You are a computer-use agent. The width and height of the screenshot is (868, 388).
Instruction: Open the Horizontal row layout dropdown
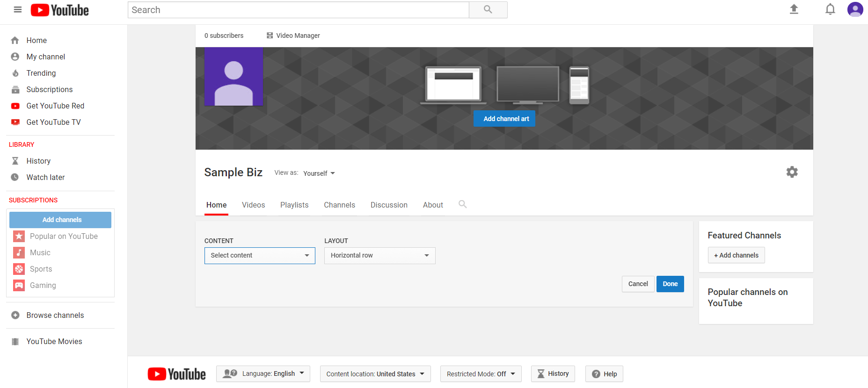[x=379, y=256]
